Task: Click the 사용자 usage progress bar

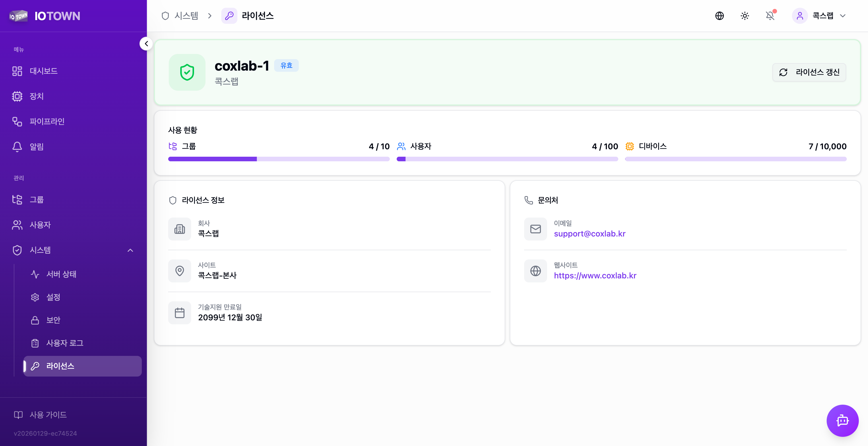Action: click(507, 159)
